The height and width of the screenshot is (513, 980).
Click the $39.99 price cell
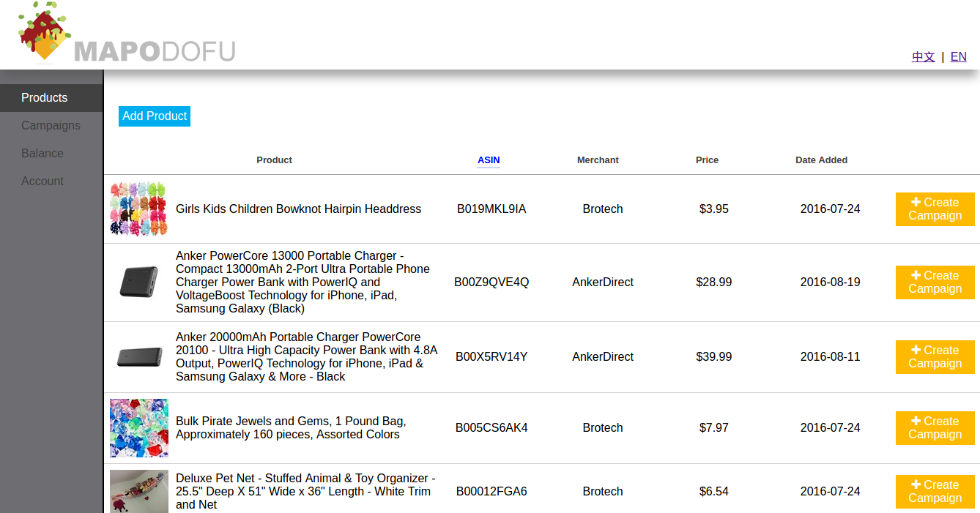tap(714, 357)
